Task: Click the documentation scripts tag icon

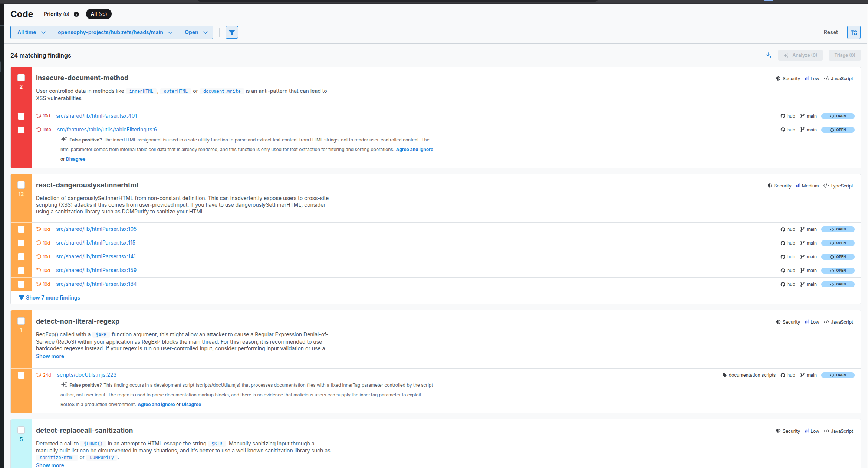Action: (x=724, y=375)
